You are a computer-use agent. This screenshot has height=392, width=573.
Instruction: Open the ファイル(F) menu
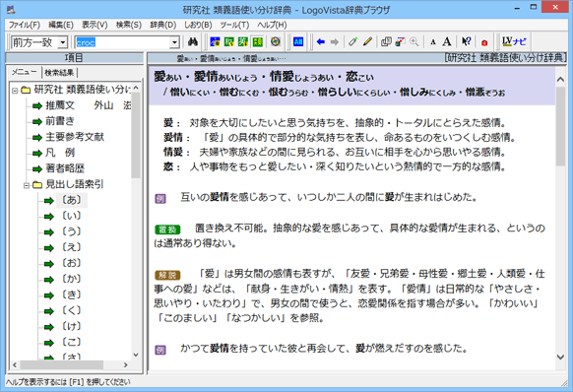(24, 25)
